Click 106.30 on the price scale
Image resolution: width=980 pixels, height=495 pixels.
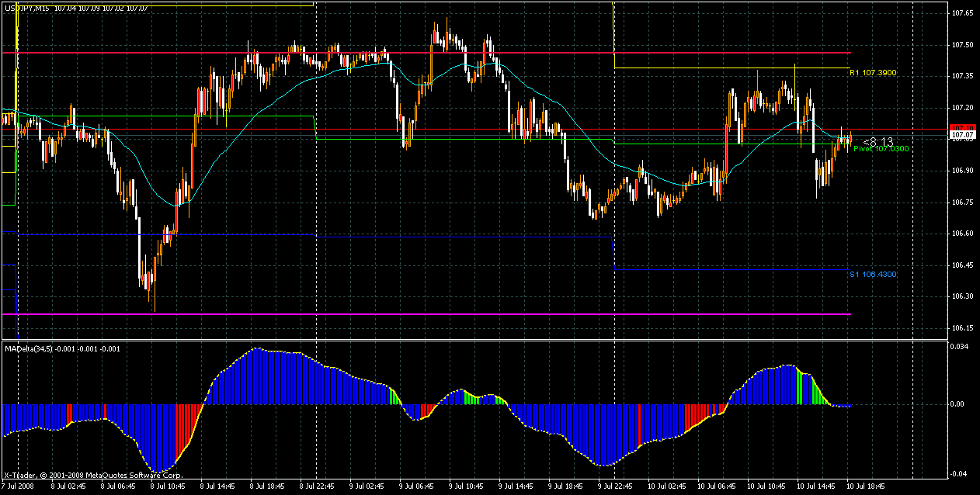(963, 296)
